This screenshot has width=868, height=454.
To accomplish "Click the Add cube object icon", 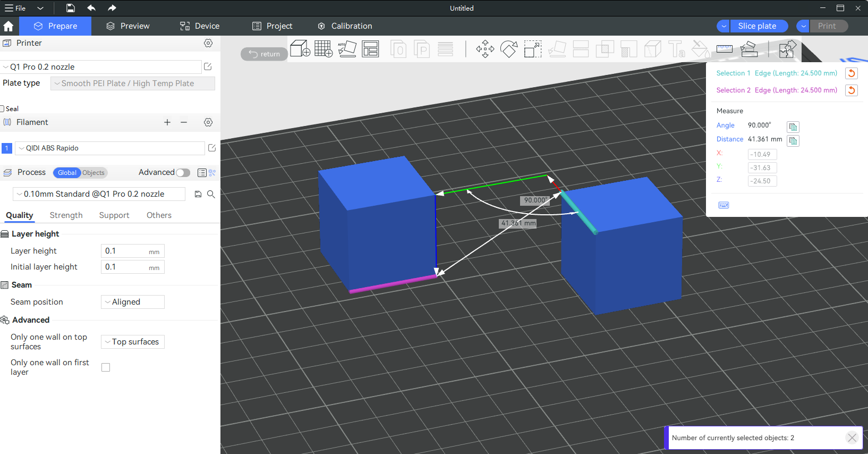I will [x=300, y=49].
